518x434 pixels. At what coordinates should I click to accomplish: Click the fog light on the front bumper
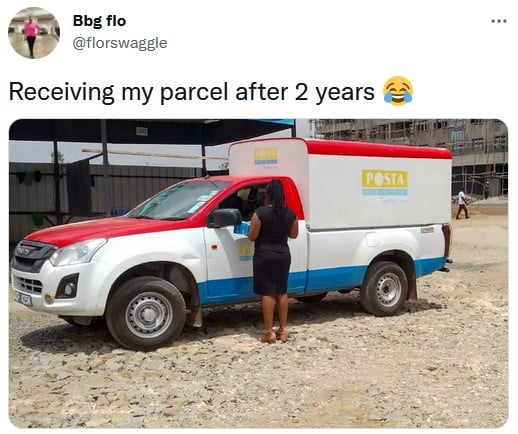[68, 288]
